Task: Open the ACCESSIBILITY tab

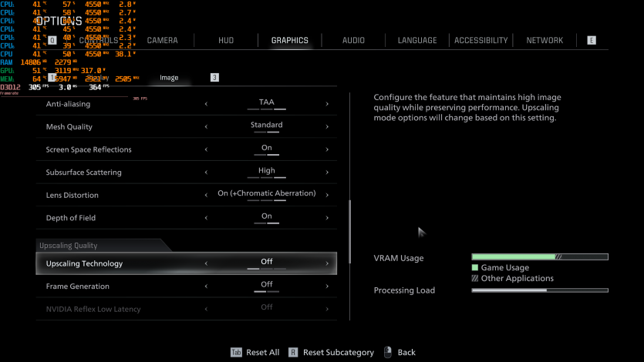Action: pyautogui.click(x=480, y=40)
